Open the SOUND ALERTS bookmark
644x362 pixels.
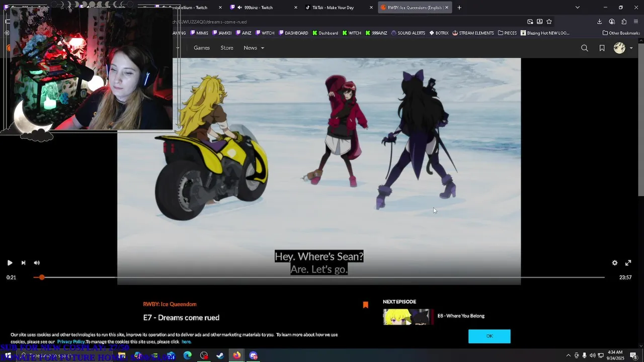(408, 33)
